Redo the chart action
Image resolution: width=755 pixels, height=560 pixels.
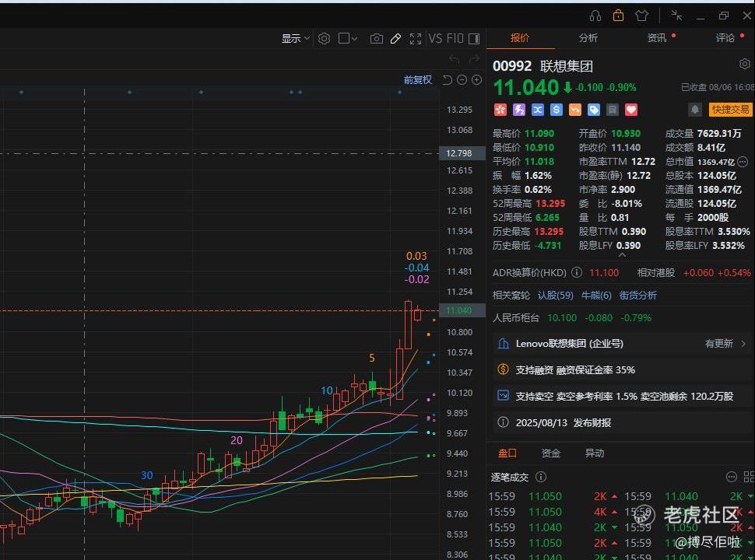[x=474, y=59]
